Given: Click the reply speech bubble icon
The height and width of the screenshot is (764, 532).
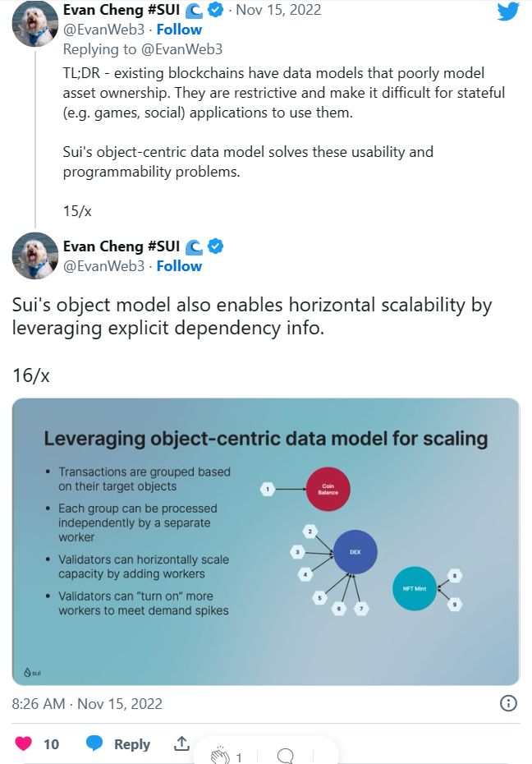Looking at the screenshot, I should coord(95,743).
